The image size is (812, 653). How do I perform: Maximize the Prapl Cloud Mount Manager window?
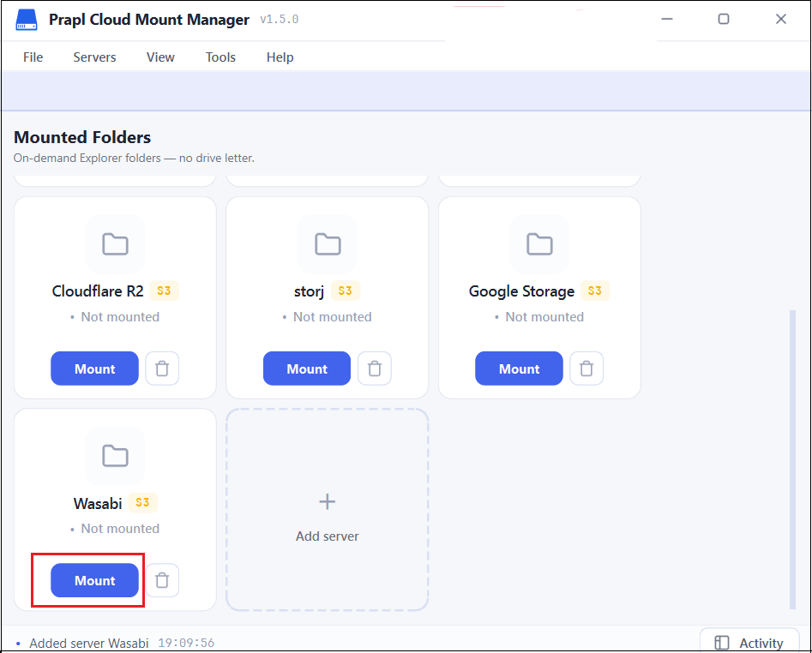click(x=724, y=19)
